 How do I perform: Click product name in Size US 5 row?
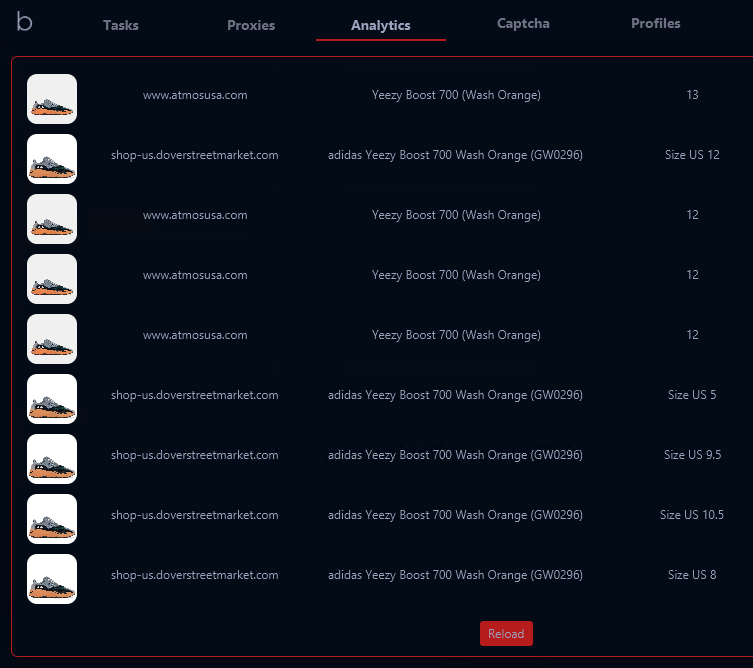pos(455,395)
